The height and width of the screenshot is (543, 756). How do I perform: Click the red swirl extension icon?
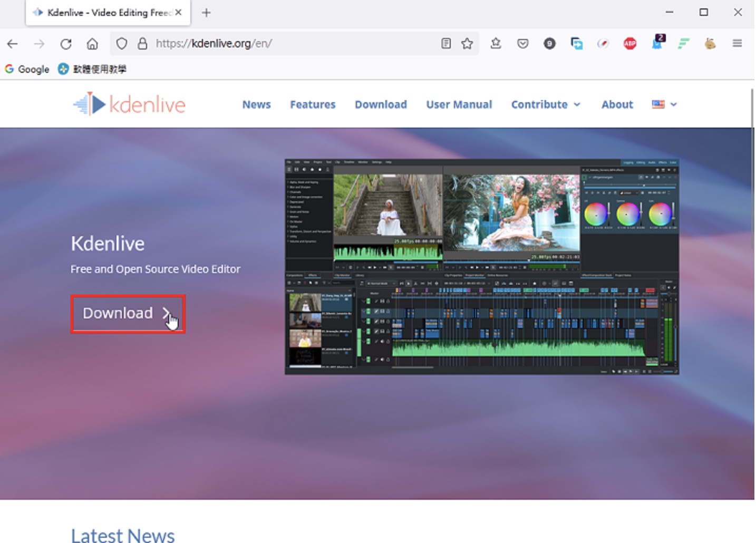click(603, 44)
